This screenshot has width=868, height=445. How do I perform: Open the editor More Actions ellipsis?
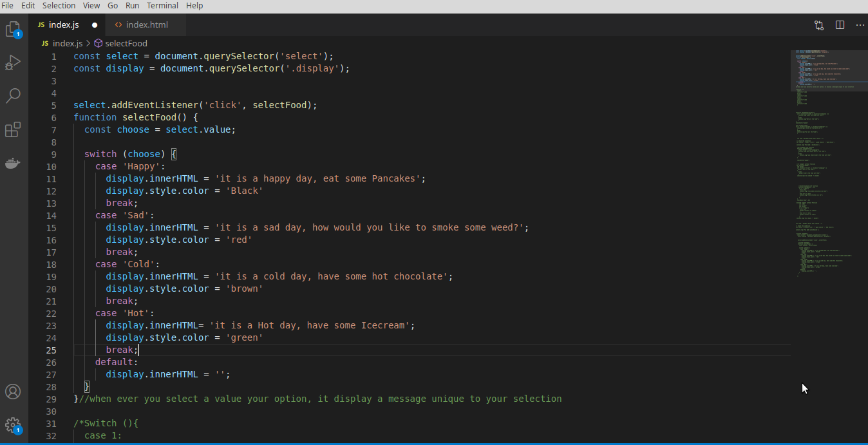point(860,25)
